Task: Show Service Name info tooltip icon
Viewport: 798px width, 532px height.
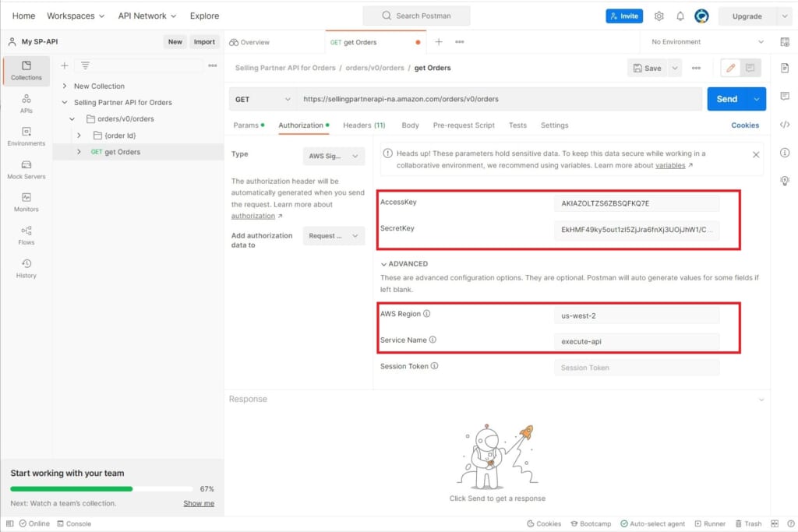Action: pos(433,340)
